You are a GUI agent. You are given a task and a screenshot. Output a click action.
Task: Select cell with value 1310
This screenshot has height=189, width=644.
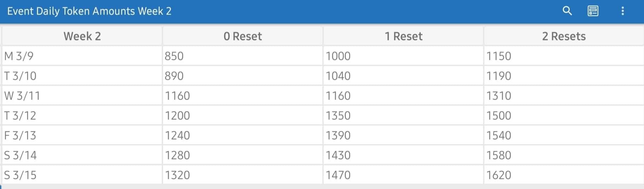(564, 96)
